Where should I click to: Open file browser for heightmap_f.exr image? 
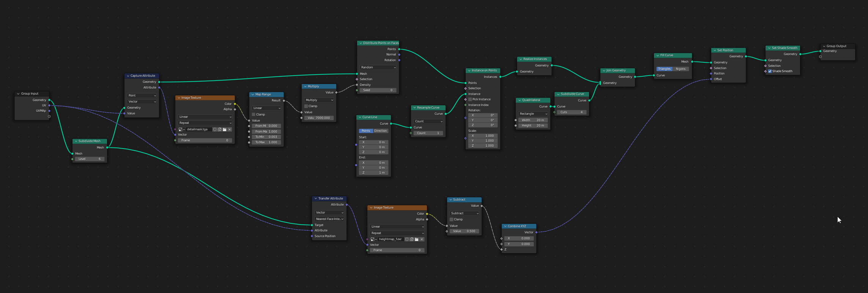[x=417, y=239]
